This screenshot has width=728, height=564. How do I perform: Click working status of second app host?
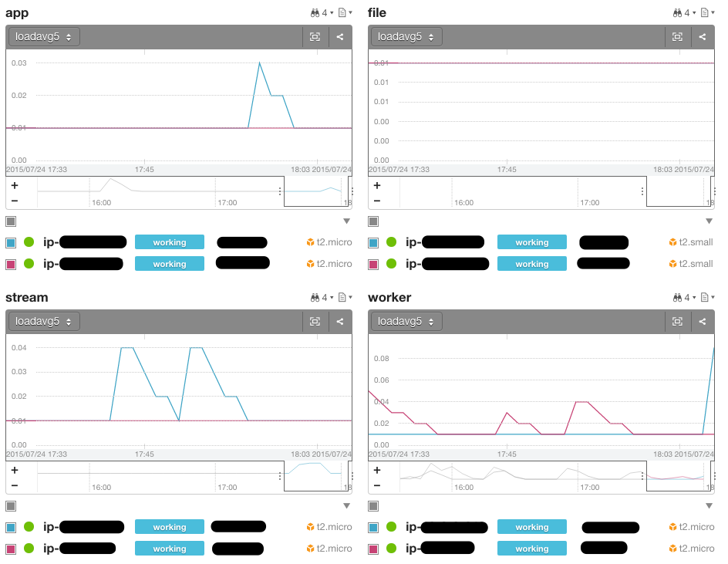click(170, 263)
